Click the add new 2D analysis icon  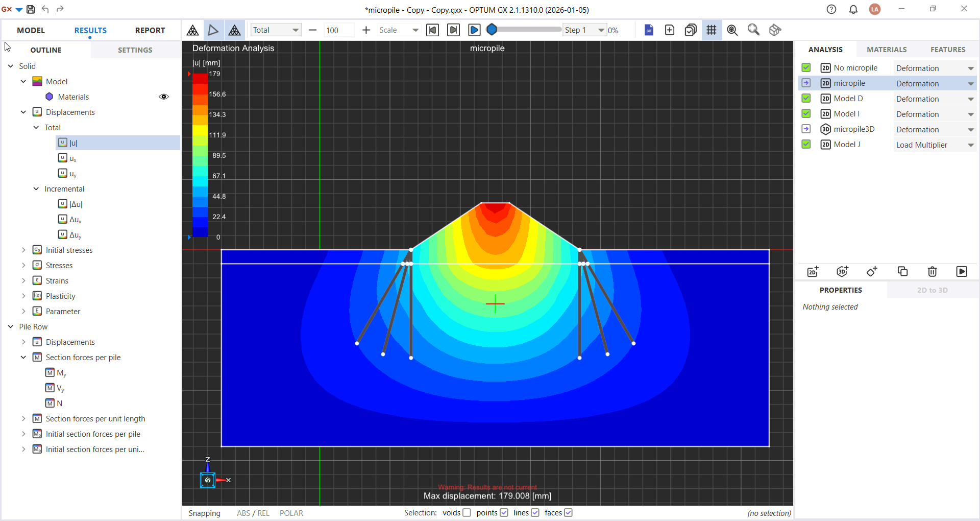813,271
